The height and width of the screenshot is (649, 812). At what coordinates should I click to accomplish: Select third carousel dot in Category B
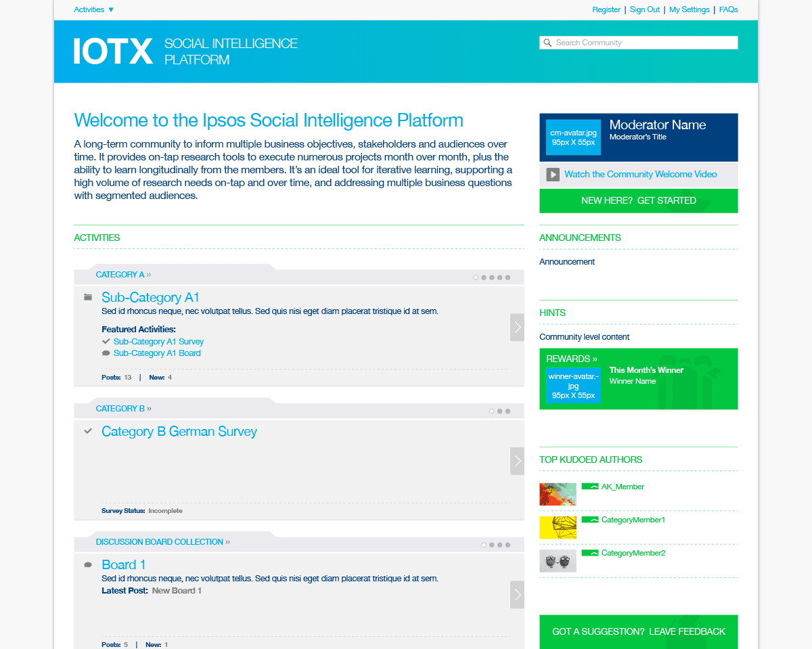click(x=507, y=411)
